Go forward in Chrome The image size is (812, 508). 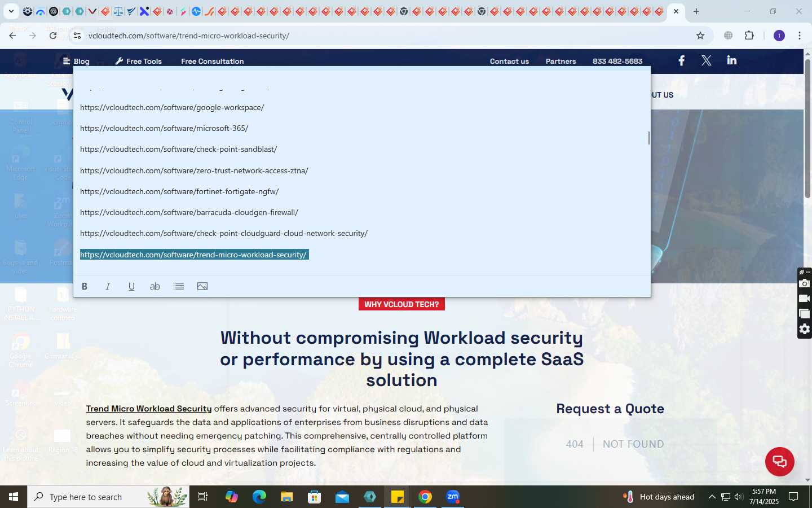[33, 36]
